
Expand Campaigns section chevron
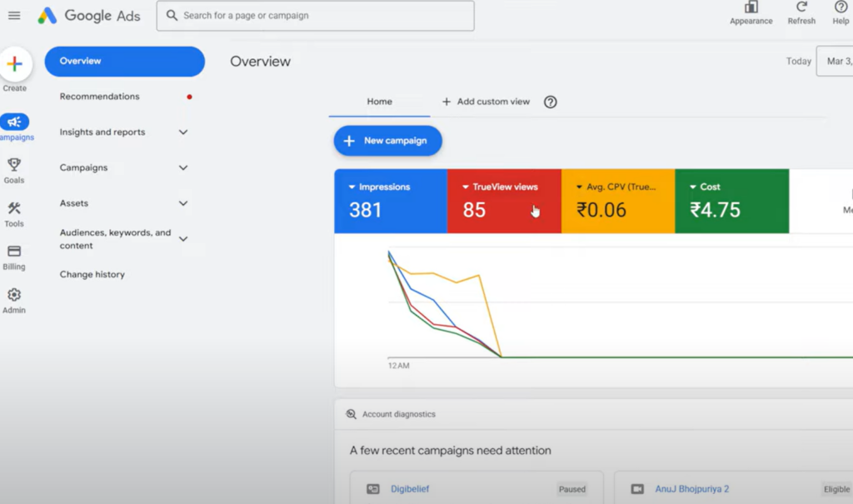183,167
